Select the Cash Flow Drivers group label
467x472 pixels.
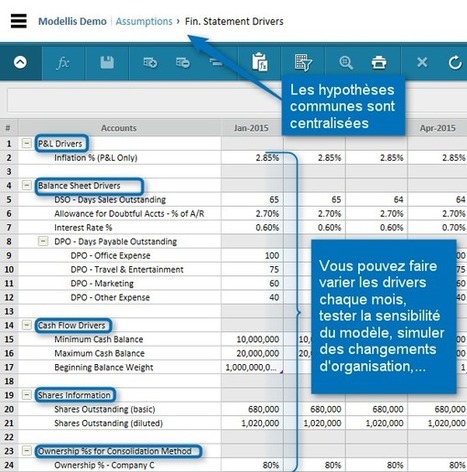71,325
